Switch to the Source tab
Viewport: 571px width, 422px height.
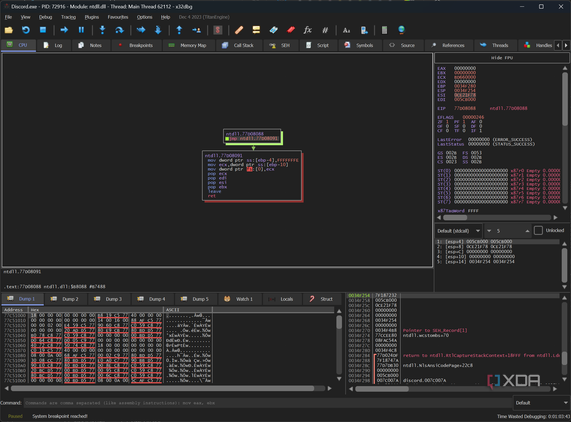[402, 45]
